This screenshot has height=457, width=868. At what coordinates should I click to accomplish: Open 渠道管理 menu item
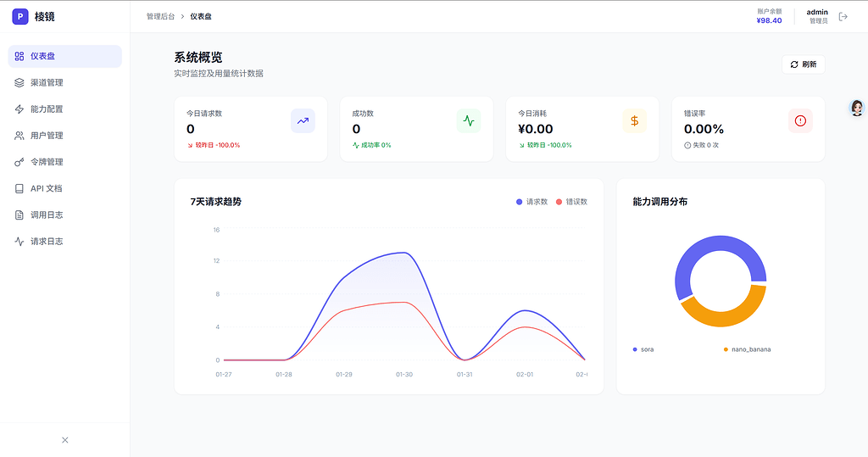point(64,82)
